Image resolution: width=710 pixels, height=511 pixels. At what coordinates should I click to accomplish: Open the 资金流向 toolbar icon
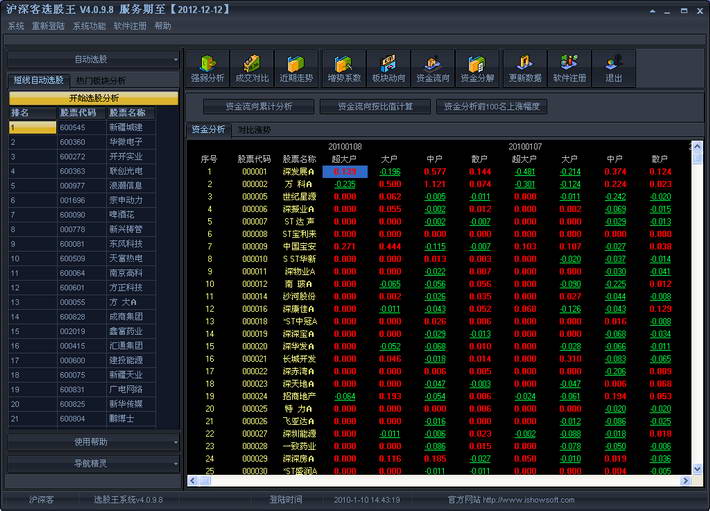pos(433,68)
